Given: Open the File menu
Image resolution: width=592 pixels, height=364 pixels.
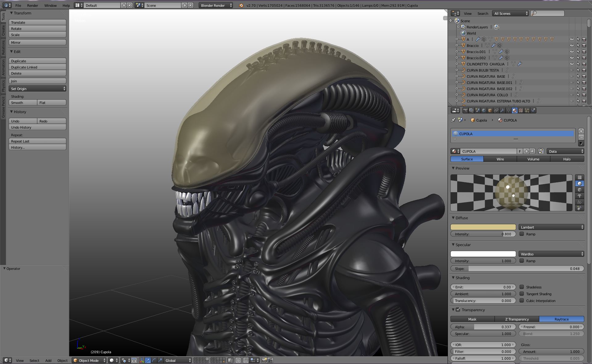Looking at the screenshot, I should click(18, 5).
